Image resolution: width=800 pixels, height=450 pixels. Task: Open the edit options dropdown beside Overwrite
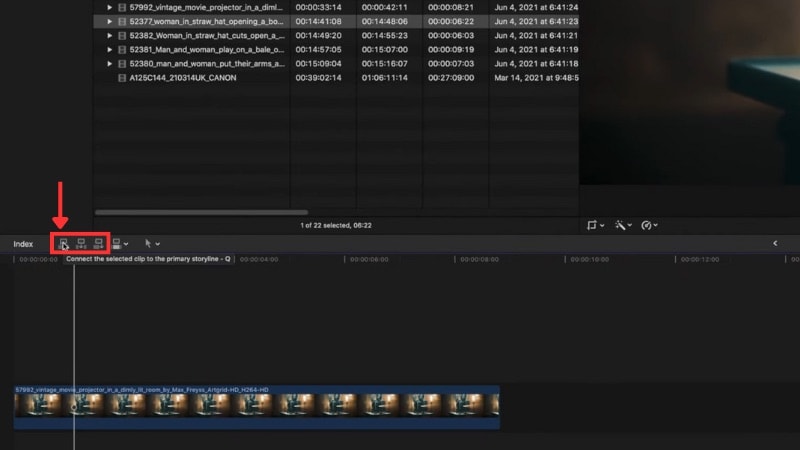[126, 244]
